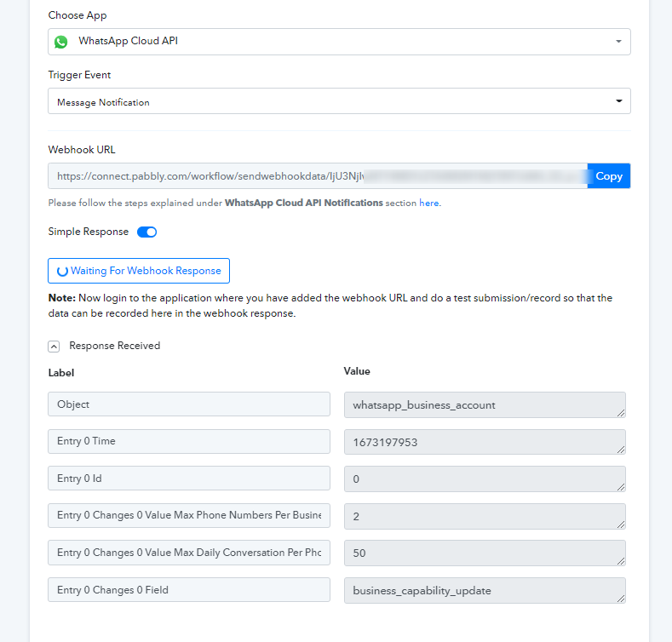Click the resize grip on the 1673197953 value
The height and width of the screenshot is (642, 672).
coord(621,450)
